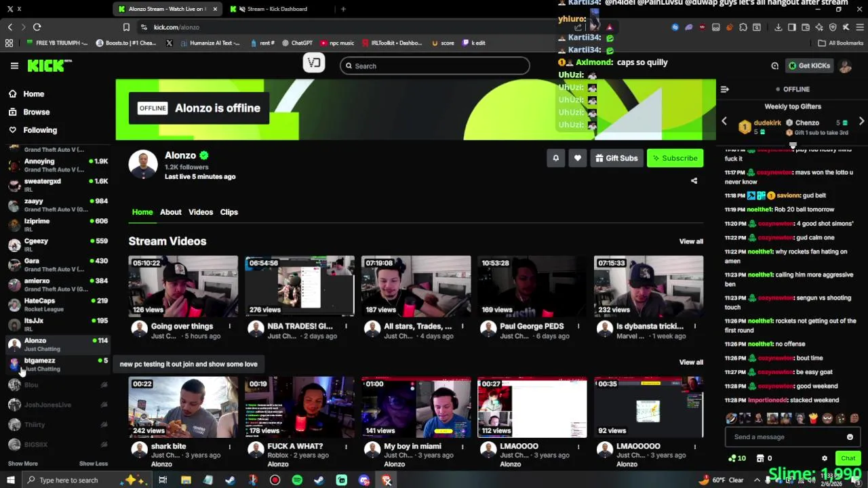Open the 'Going over things' stream video

183,286
